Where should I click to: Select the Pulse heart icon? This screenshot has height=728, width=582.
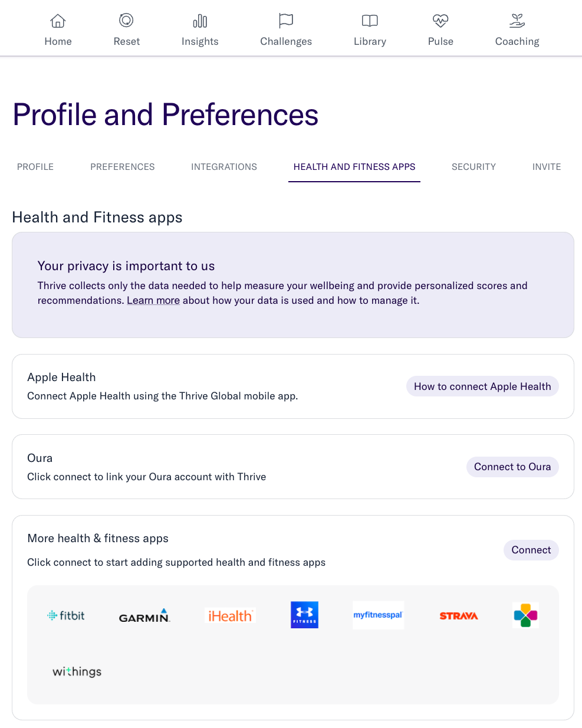(x=440, y=28)
